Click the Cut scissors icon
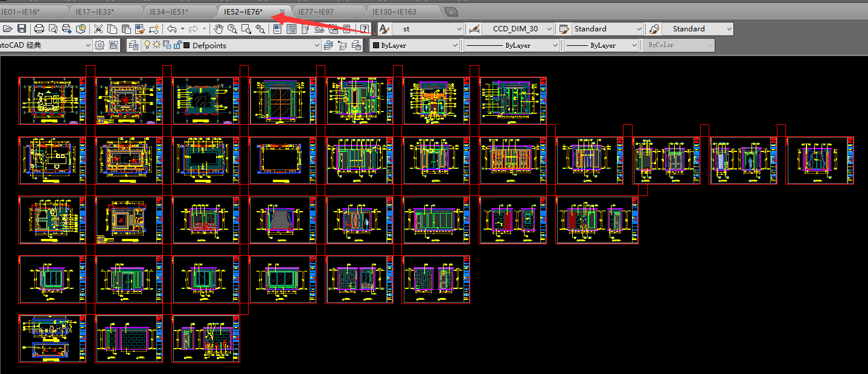This screenshot has height=374, width=868. pyautogui.click(x=98, y=28)
